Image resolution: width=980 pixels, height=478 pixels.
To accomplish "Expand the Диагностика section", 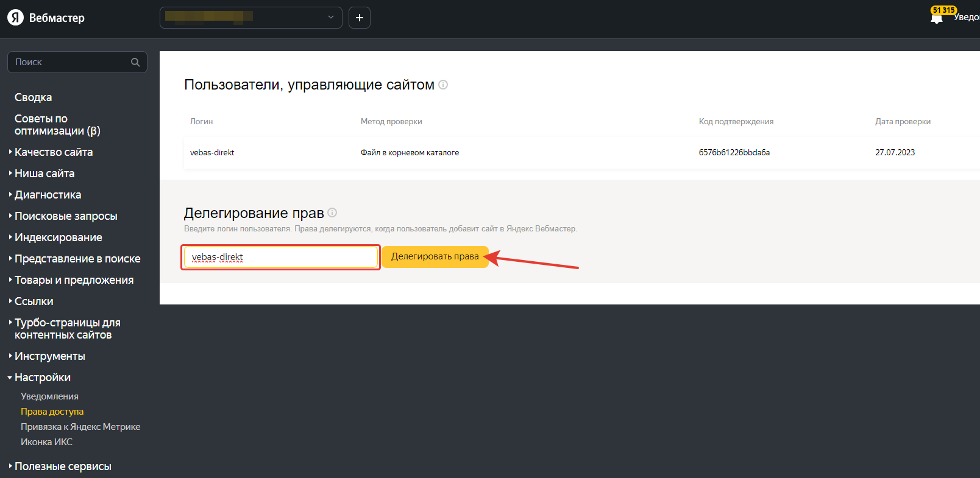I will pos(48,195).
